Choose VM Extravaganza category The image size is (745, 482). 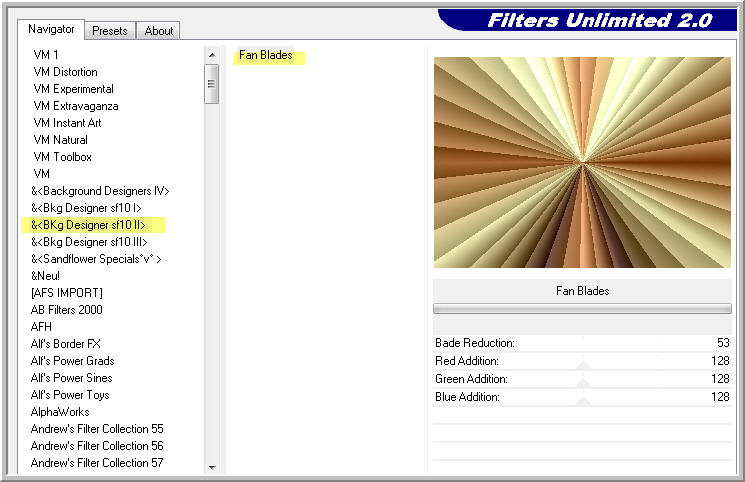coord(76,106)
